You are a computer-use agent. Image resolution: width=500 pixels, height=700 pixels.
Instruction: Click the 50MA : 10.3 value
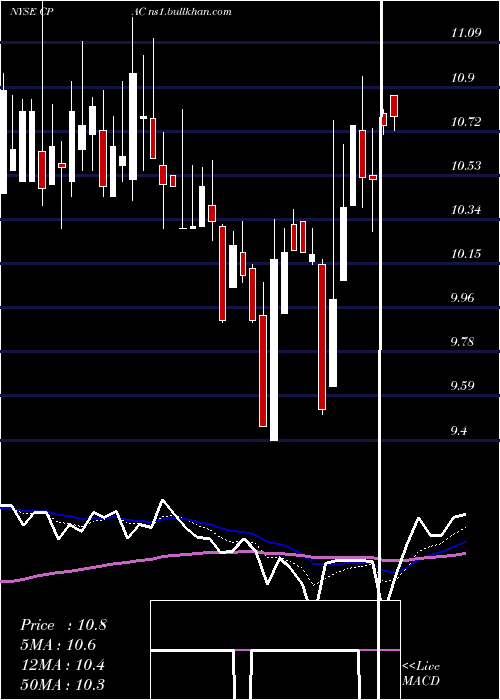[62, 684]
